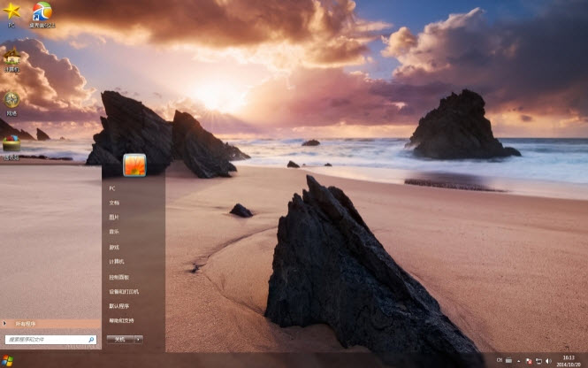Open the Action Center flag icon
Screen dimensions: 588x368
(529, 361)
